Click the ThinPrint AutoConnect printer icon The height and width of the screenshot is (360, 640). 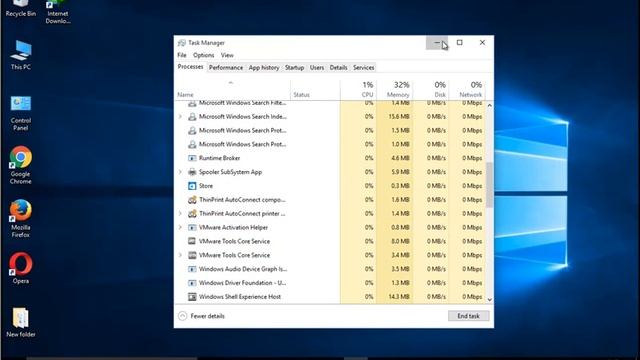coord(192,213)
